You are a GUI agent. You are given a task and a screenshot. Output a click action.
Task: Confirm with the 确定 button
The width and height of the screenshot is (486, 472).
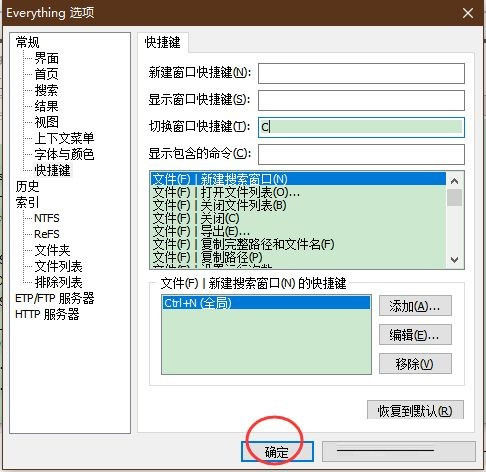(x=277, y=452)
